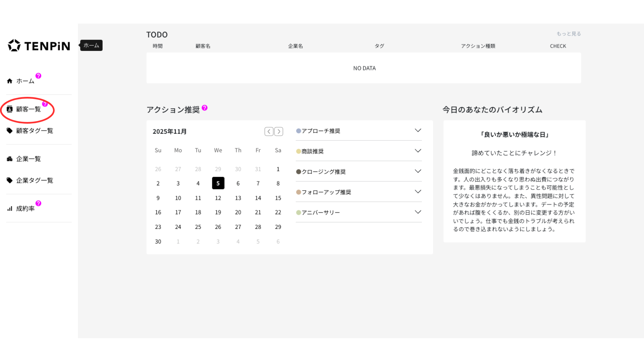The height and width of the screenshot is (362, 644).
Task: Expand クロージング推奨 section
Action: click(x=418, y=171)
